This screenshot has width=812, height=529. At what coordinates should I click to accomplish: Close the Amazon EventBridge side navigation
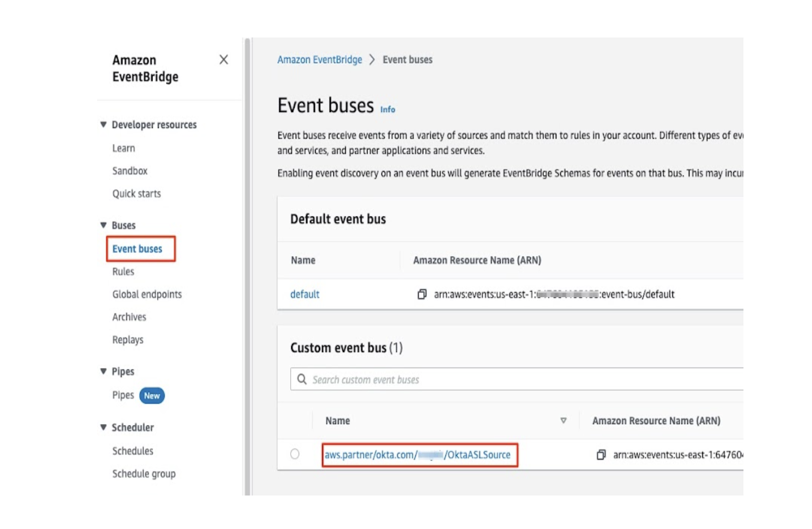223,59
